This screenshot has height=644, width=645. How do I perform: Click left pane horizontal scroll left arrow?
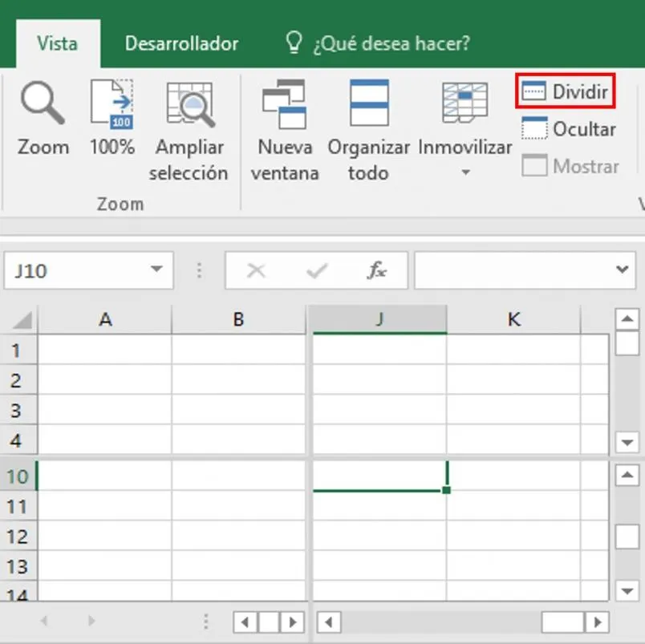245,622
